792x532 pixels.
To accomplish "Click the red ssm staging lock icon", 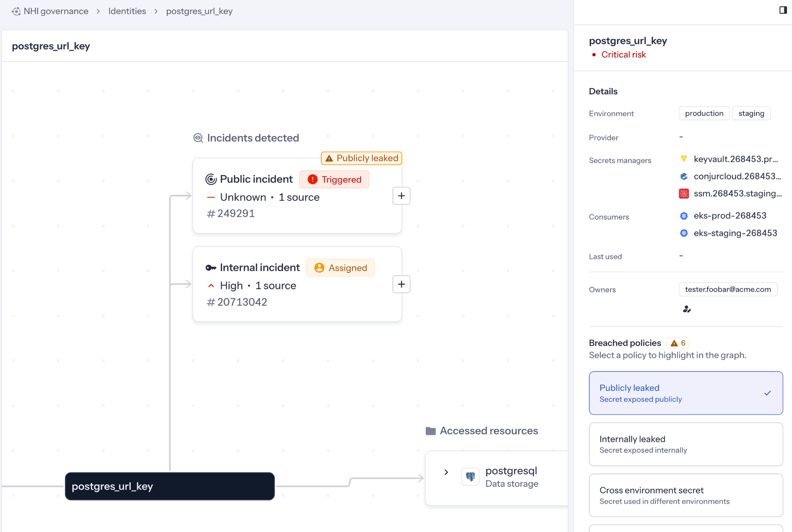I will [683, 194].
